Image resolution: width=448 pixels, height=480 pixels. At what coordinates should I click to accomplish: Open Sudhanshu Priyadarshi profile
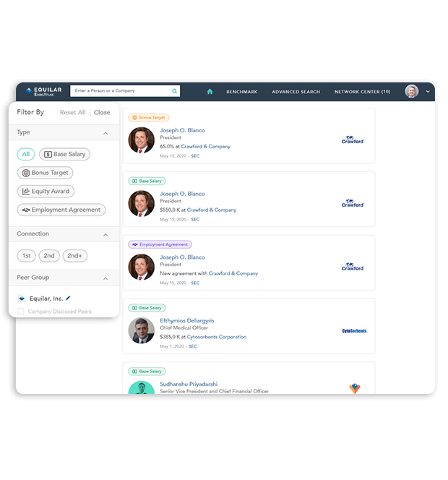tap(189, 384)
